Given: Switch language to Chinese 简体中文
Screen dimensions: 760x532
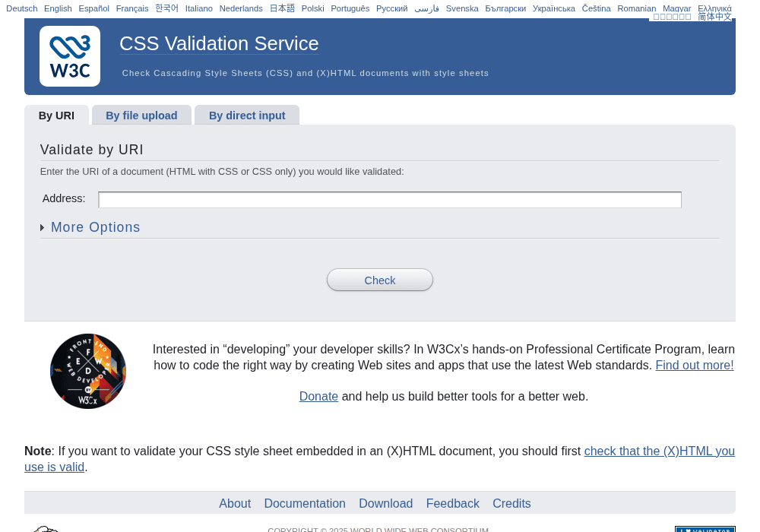Looking at the screenshot, I should pyautogui.click(x=714, y=17).
